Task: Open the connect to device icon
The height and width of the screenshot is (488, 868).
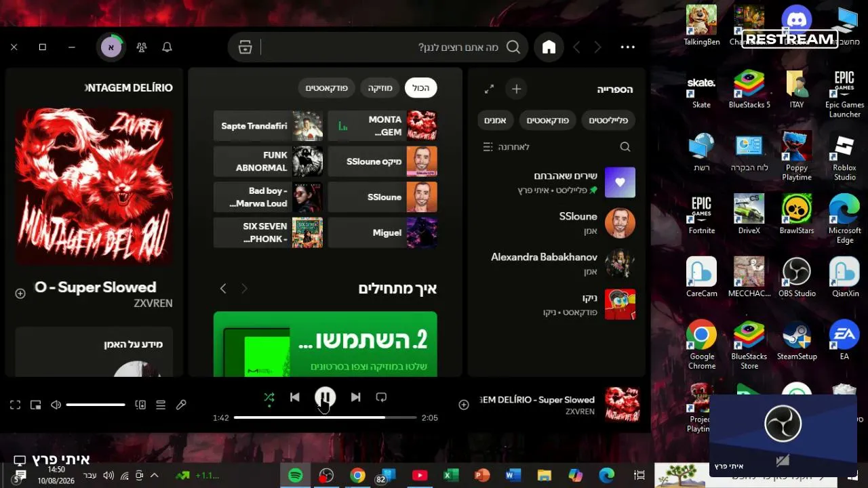Action: click(x=140, y=405)
